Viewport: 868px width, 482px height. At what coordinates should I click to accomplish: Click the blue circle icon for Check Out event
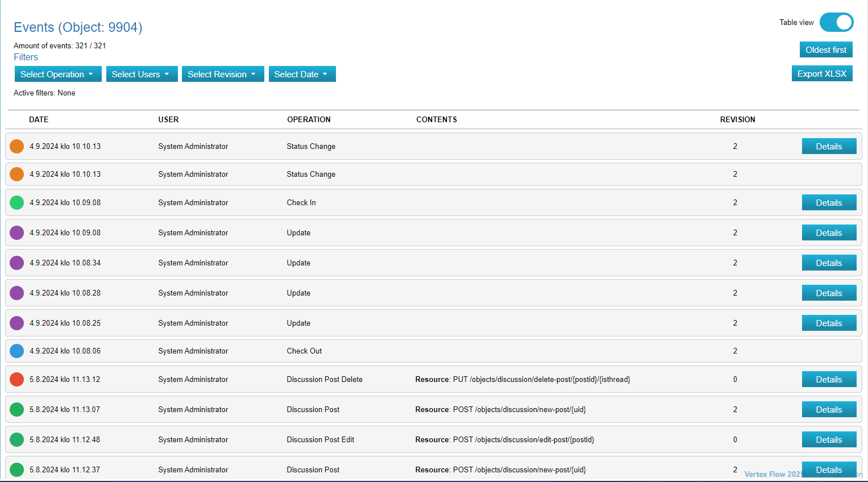[17, 351]
